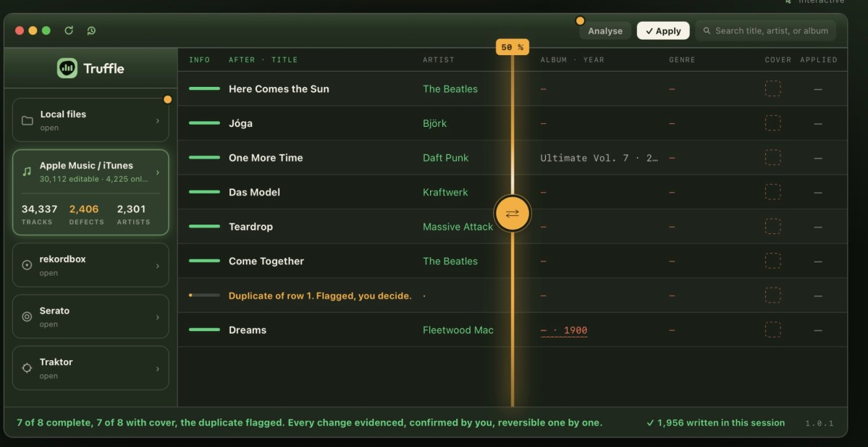Image resolution: width=868 pixels, height=447 pixels.
Task: Click the before/after swap handle on the divider
Action: pyautogui.click(x=513, y=213)
